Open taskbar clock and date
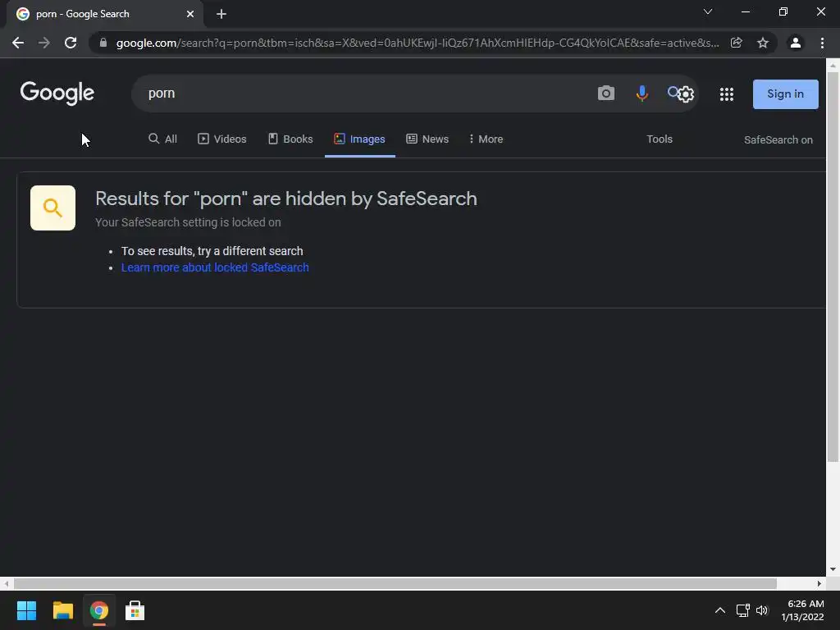 click(x=802, y=610)
